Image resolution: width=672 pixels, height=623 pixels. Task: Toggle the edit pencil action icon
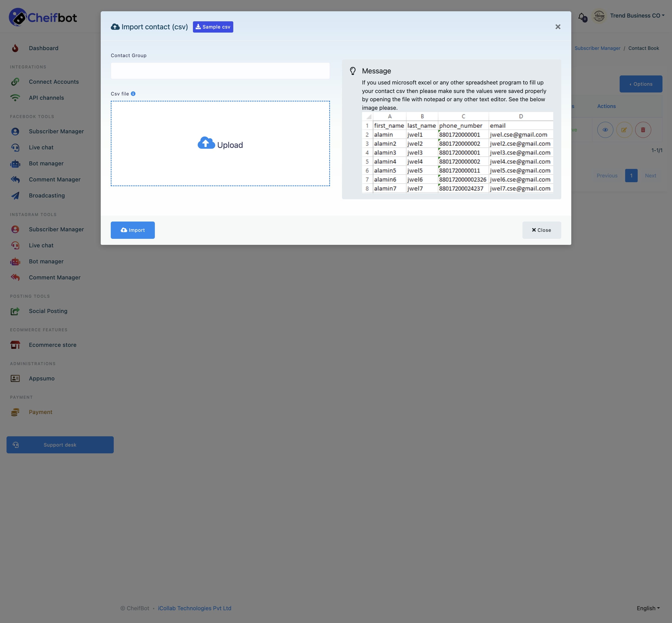pyautogui.click(x=624, y=129)
